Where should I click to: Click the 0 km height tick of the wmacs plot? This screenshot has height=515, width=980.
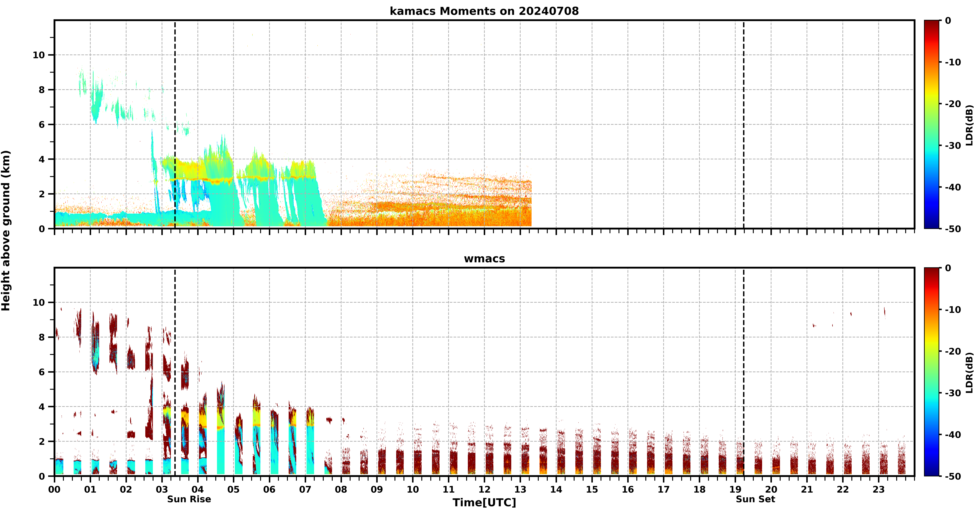coord(42,476)
